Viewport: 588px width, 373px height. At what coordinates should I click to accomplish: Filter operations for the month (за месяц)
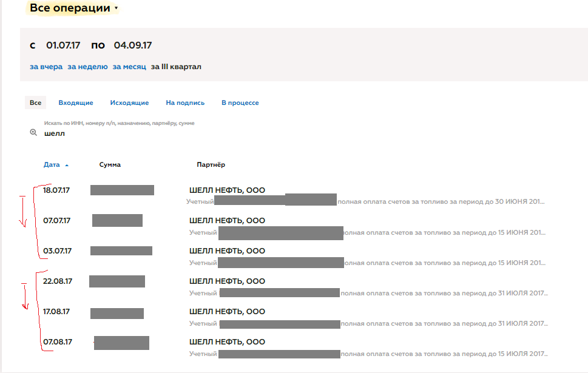(129, 67)
